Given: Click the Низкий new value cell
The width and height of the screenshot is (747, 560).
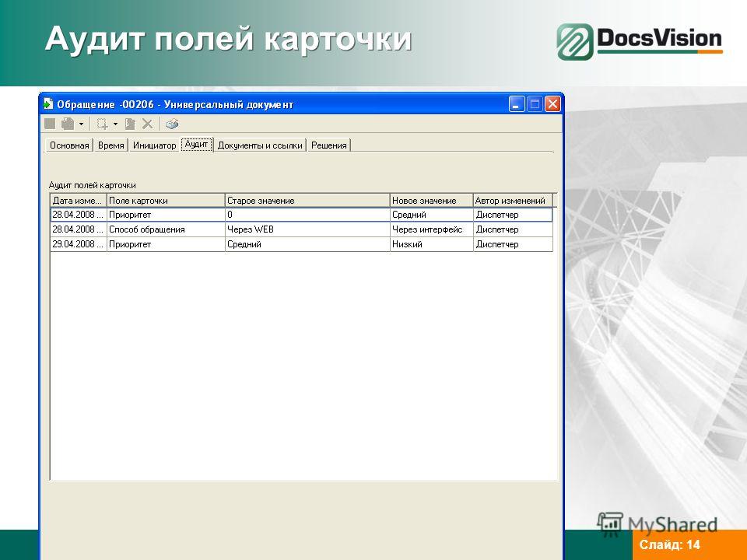Looking at the screenshot, I should 432,244.
